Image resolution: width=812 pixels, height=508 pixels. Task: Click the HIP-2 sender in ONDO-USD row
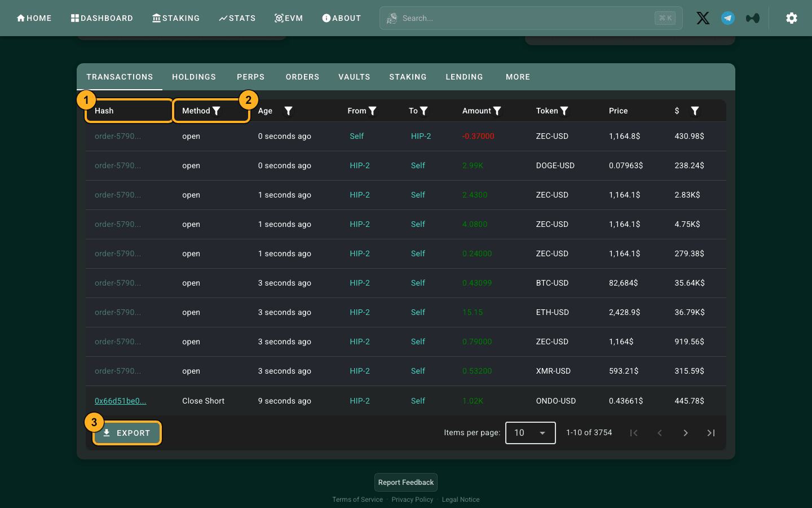[360, 401]
